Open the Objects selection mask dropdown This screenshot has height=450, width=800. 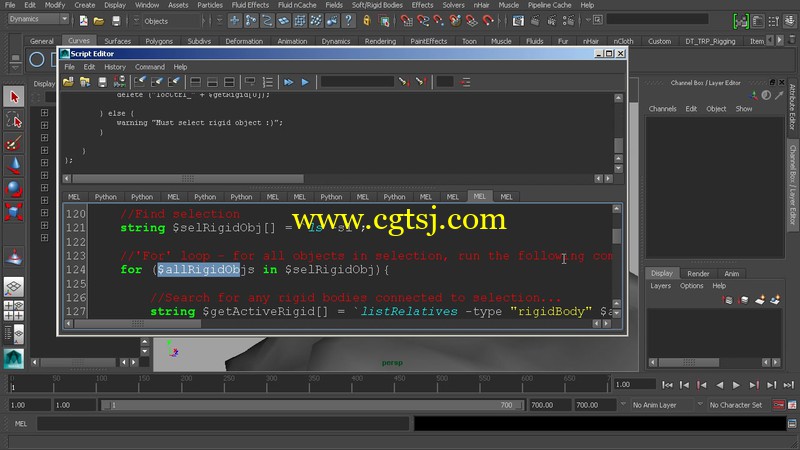coord(136,21)
